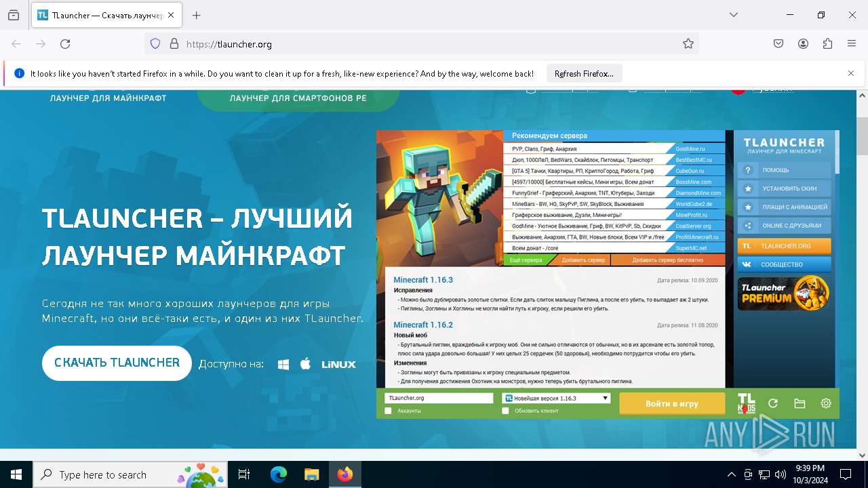Click the Войти в игру button

point(671,403)
